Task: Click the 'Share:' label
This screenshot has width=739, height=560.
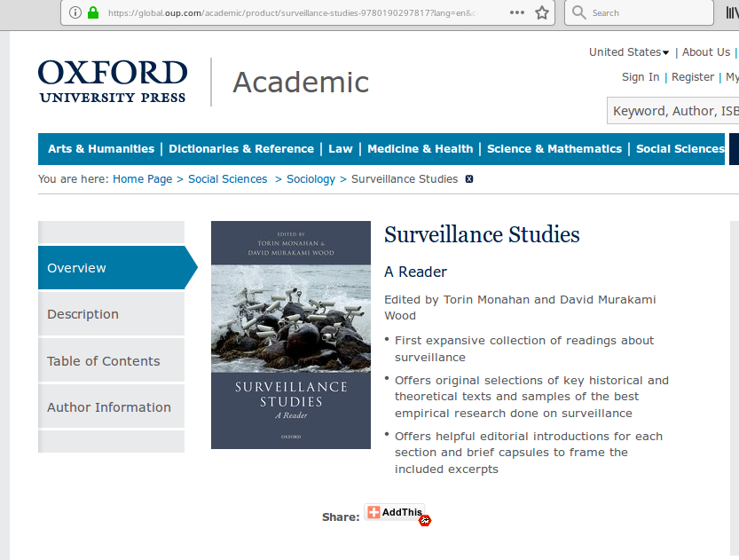Action: point(341,517)
